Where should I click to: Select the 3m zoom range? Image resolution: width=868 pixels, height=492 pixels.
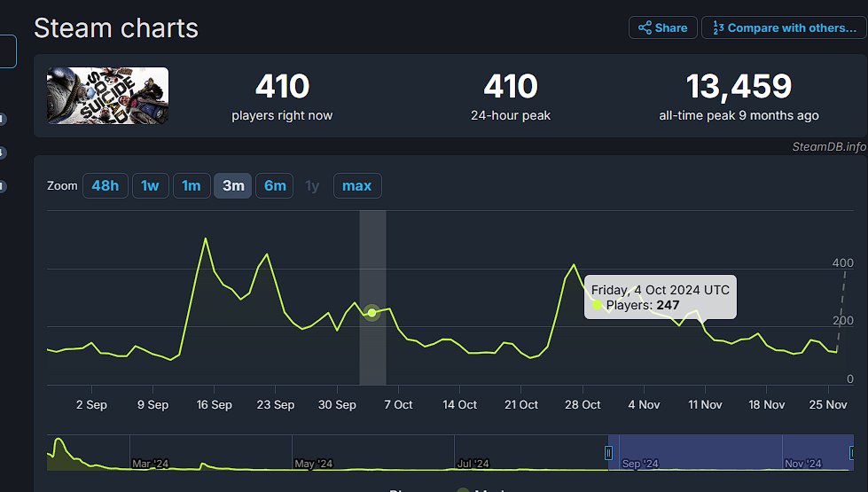pyautogui.click(x=233, y=186)
